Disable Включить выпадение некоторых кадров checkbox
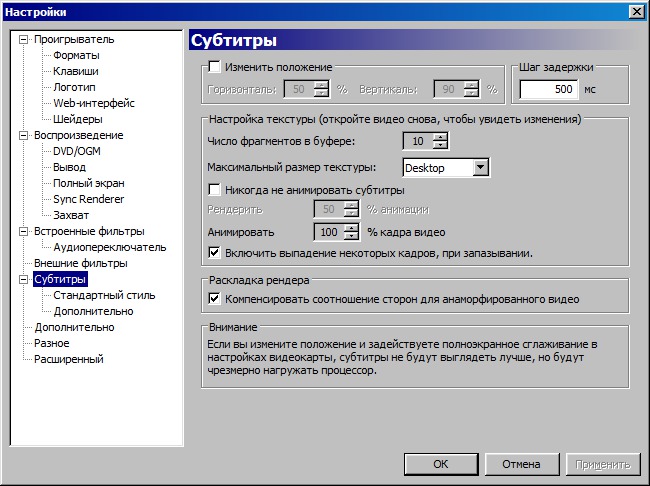Viewport: 650px width, 486px height. [x=214, y=253]
